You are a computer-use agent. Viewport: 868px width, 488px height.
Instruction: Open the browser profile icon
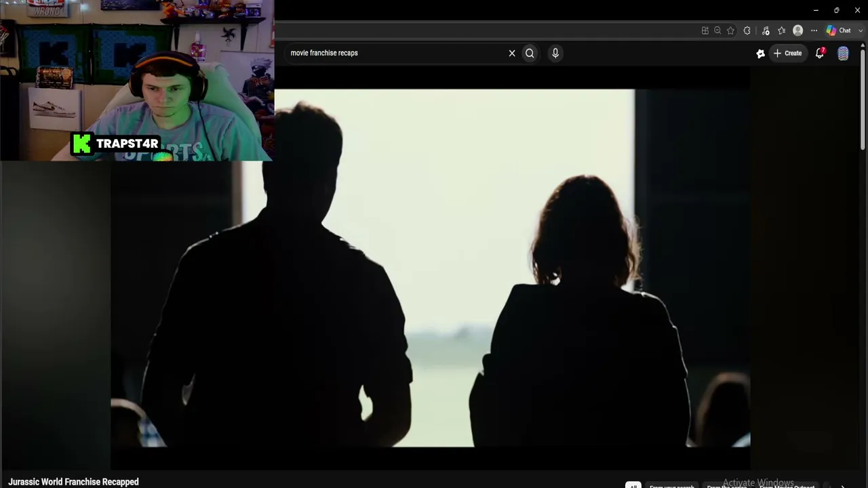coord(798,30)
